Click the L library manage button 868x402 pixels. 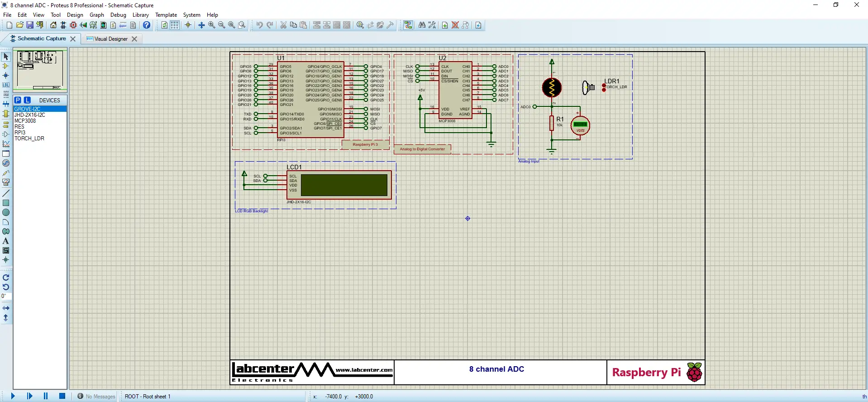point(27,100)
